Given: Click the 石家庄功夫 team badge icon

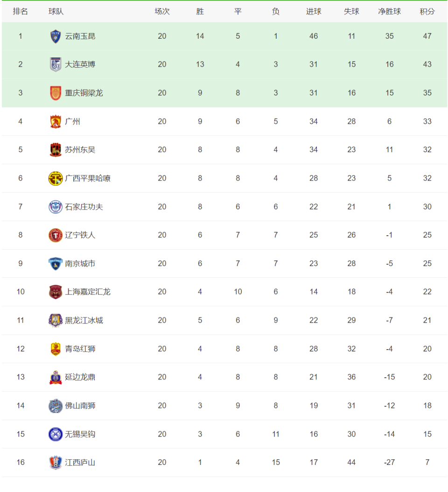Looking at the screenshot, I should (x=56, y=207).
